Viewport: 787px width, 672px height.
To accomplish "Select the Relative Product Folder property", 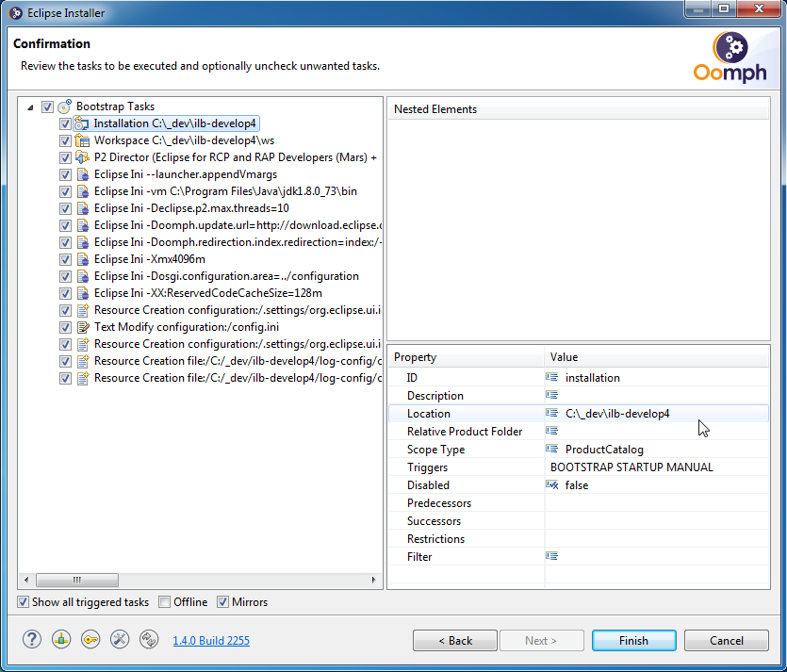I will point(578,432).
